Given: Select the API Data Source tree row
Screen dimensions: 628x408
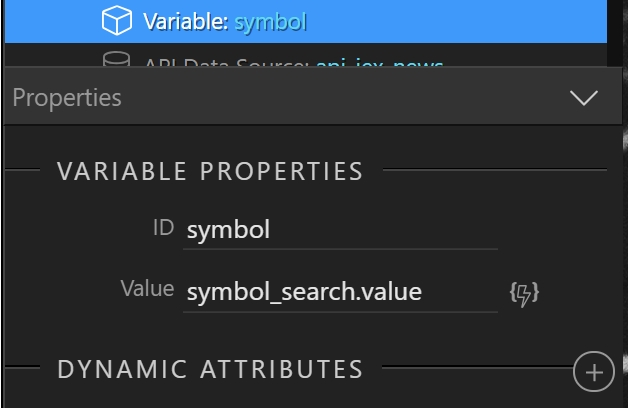Looking at the screenshot, I should pos(306,55).
